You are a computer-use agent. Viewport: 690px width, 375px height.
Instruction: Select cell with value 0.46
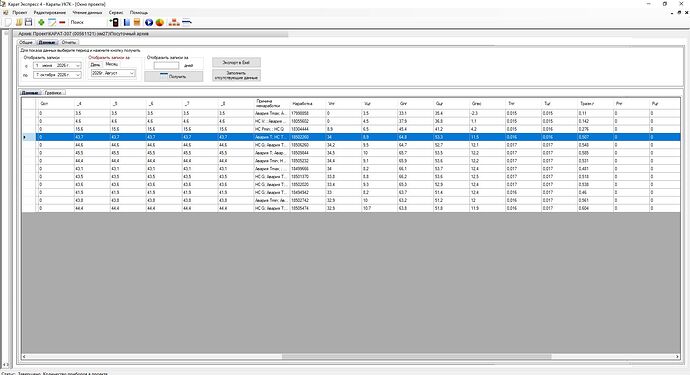(x=595, y=192)
